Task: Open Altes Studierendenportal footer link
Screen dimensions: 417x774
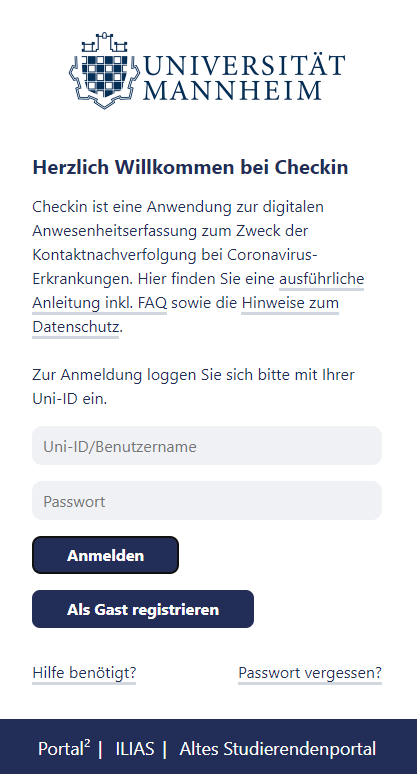Action: 278,749
